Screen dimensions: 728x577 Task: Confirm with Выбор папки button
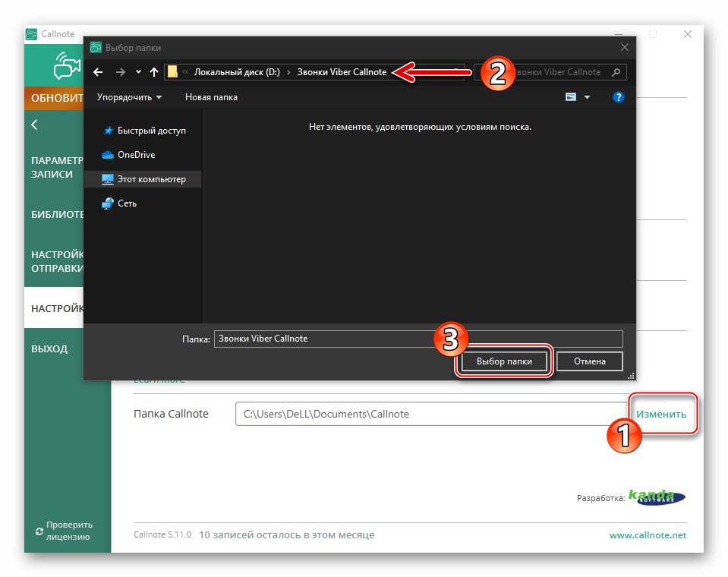[504, 361]
